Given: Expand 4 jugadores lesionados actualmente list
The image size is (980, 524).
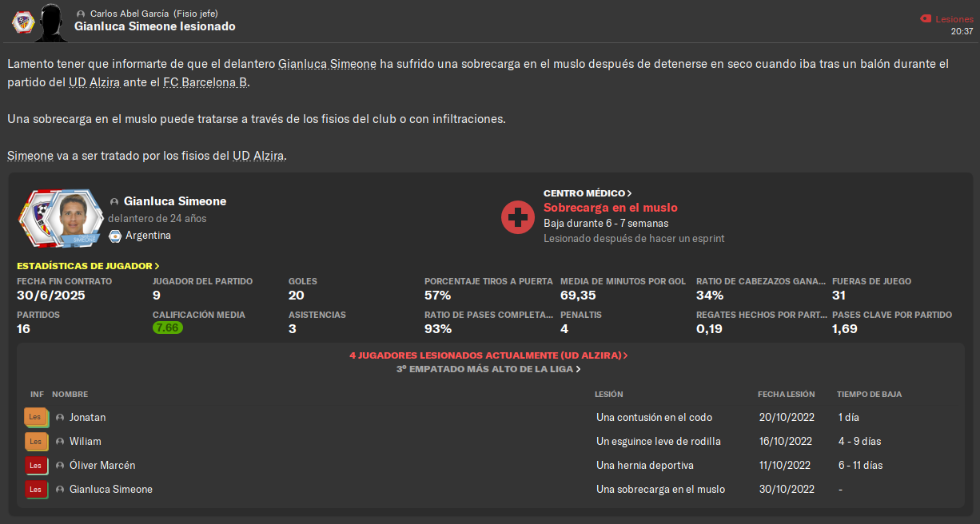Looking at the screenshot, I should click(x=488, y=355).
